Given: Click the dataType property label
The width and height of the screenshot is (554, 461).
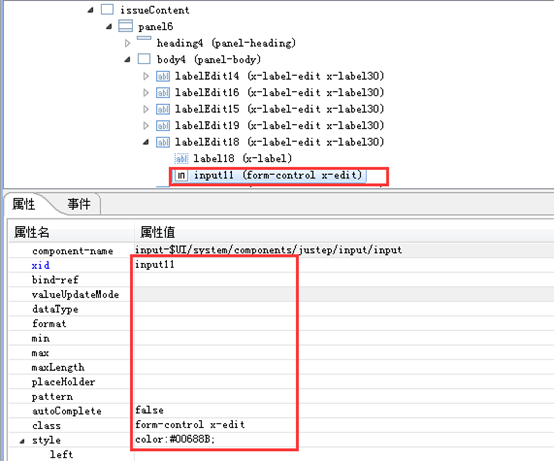Looking at the screenshot, I should [x=55, y=309].
